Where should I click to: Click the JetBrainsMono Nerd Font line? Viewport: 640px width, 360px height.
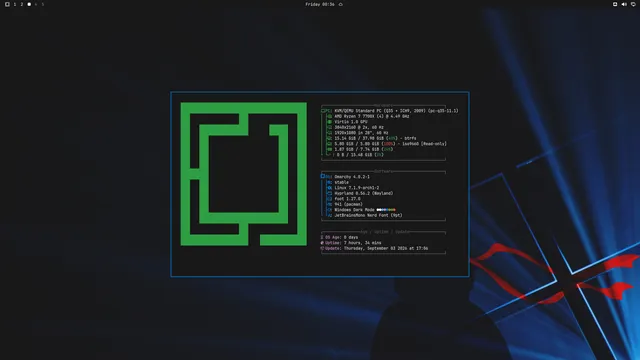pyautogui.click(x=368, y=215)
